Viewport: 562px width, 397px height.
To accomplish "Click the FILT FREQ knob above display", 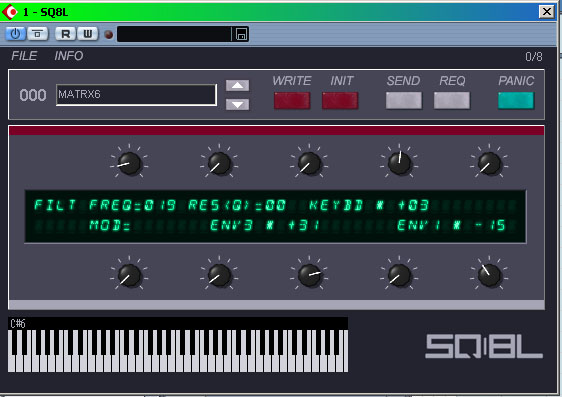I will (x=129, y=163).
